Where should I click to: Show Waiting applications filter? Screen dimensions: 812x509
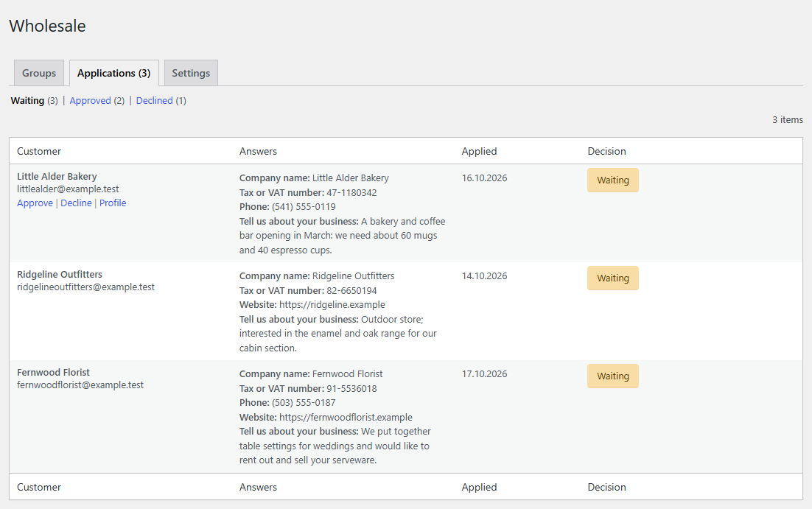click(x=27, y=100)
